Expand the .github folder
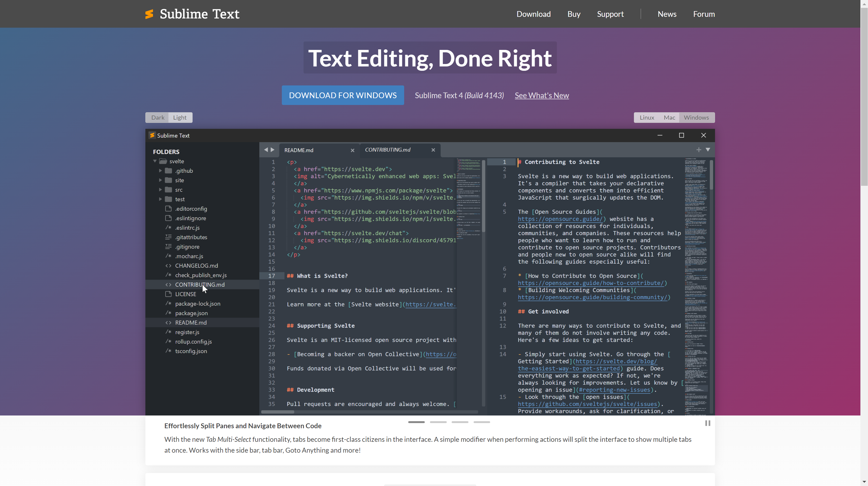Viewport: 868px width, 486px height. 160,171
